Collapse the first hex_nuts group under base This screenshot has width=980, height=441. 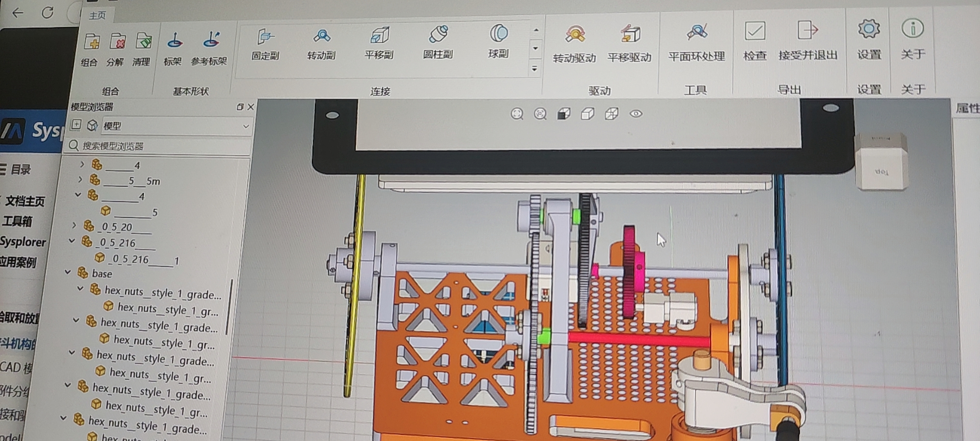[x=80, y=288]
